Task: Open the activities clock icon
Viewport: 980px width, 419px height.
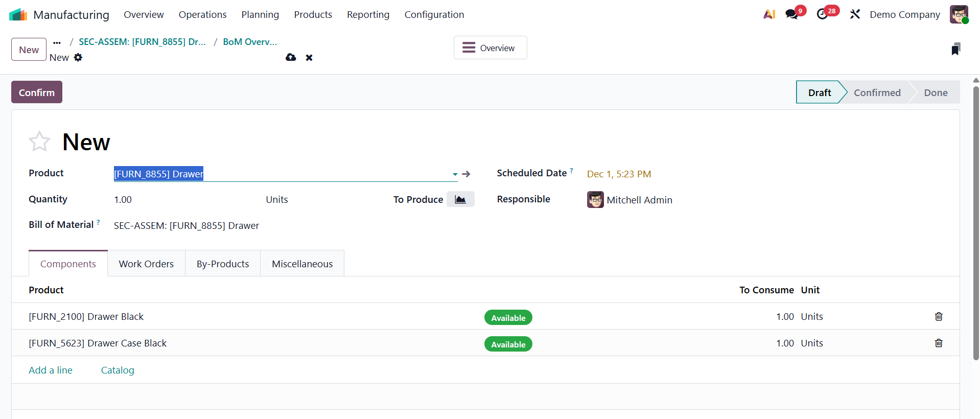Action: (x=822, y=14)
